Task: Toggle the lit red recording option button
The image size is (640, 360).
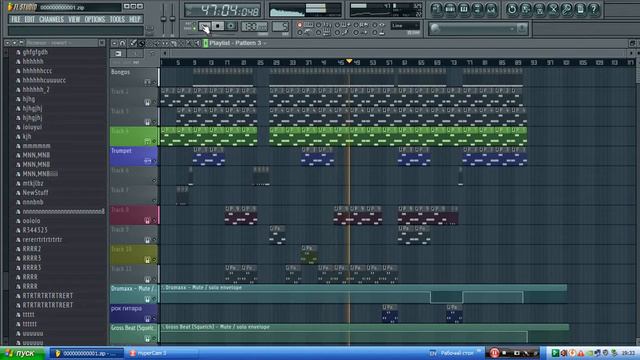Action: 300,25
